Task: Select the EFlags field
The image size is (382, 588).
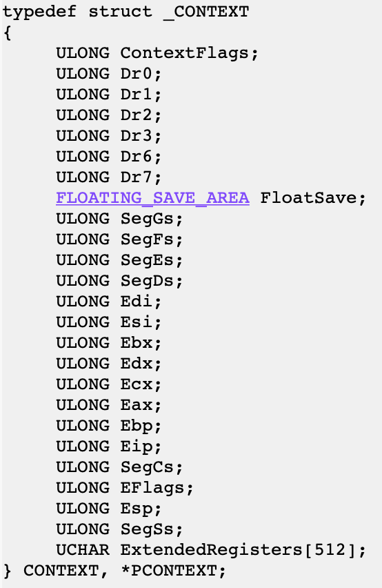Action: pyautogui.click(x=152, y=488)
